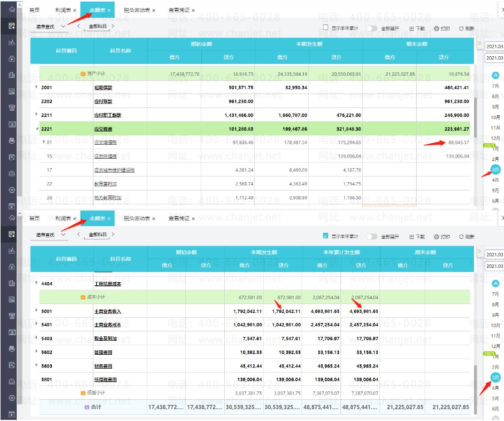Screen dimensions: 504x421
Task: Open the 应付账款 account link
Action: coord(103,101)
